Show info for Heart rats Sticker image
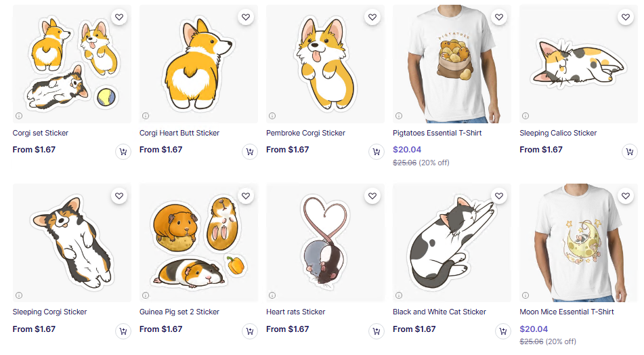The height and width of the screenshot is (355, 644). tap(272, 295)
